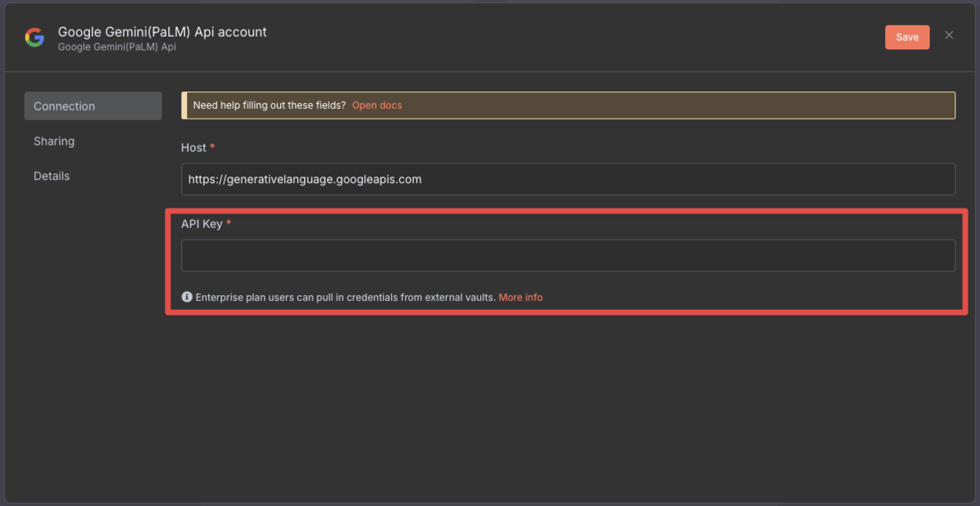
Task: Open the docs link
Action: click(377, 105)
